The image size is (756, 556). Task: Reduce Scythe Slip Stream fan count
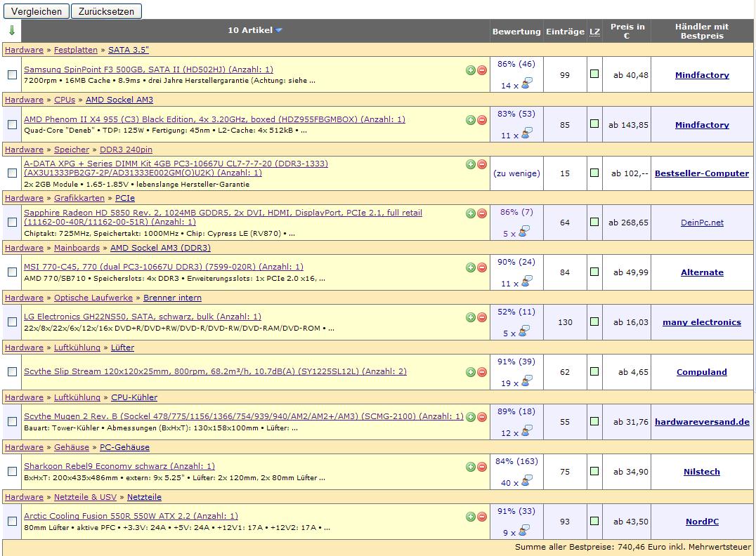pyautogui.click(x=482, y=372)
